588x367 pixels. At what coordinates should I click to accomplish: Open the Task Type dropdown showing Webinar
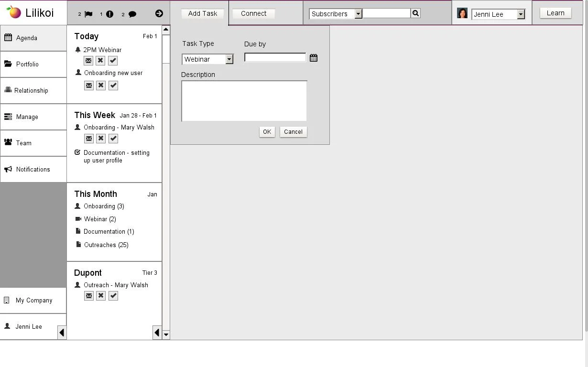229,59
